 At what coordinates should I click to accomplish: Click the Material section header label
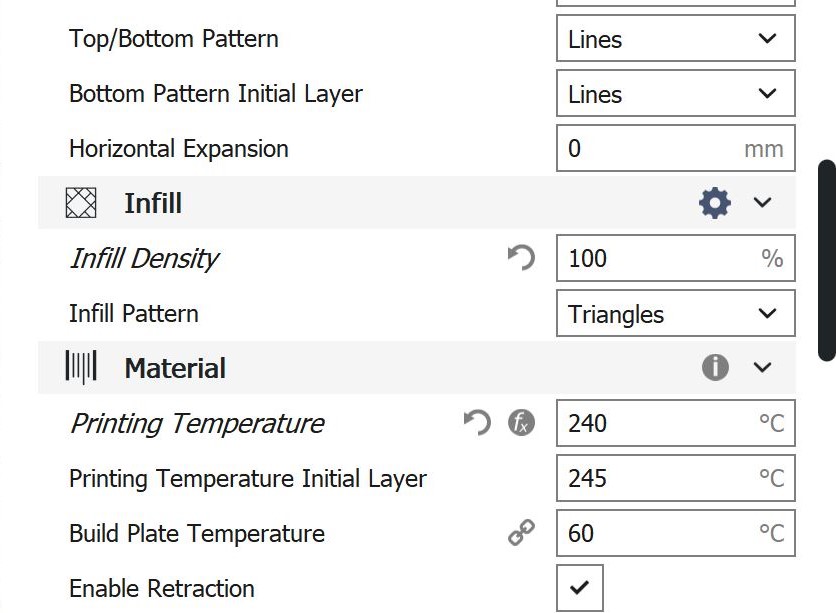[175, 368]
